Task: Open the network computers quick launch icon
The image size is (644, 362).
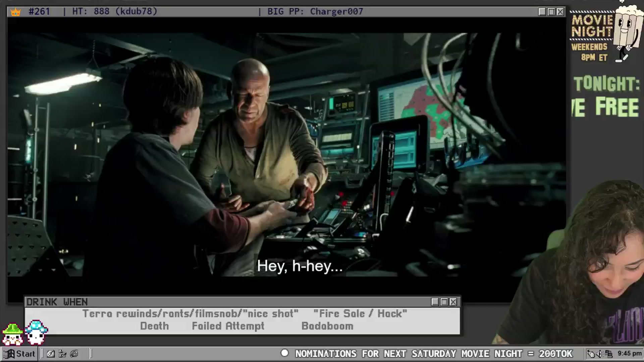Action: [x=62, y=354]
